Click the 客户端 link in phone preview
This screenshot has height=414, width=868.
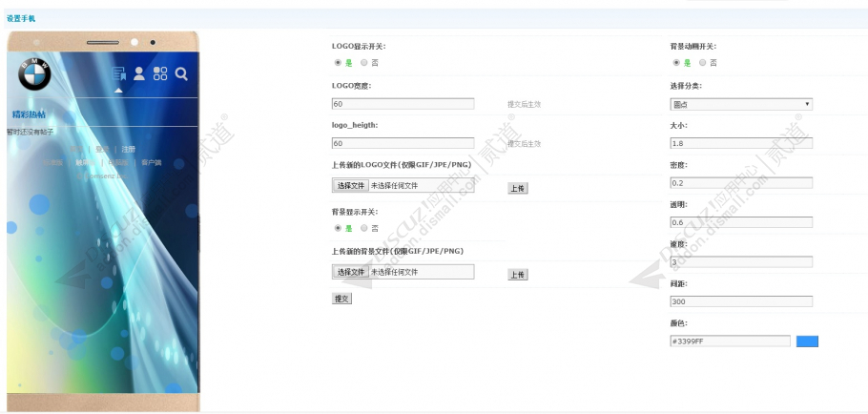[151, 162]
